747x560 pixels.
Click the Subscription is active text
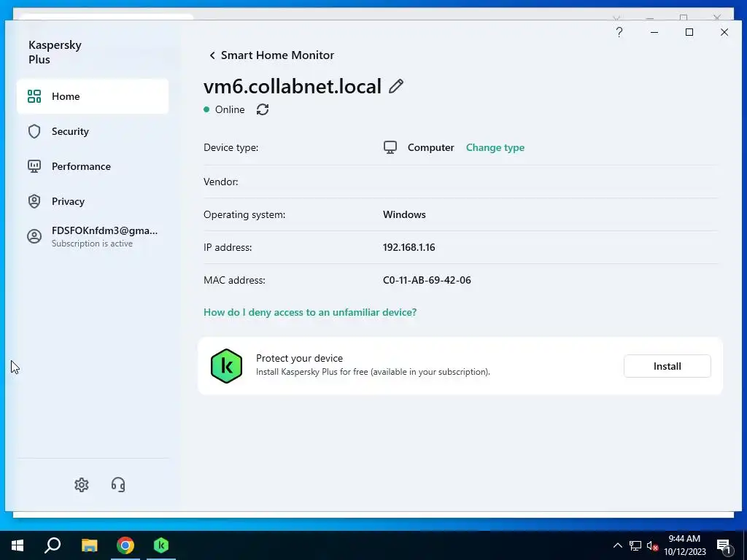[92, 244]
